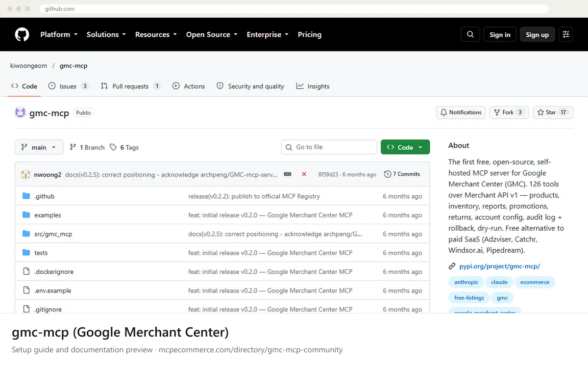Open Solutions navigation dropdown
588x368 pixels.
tap(106, 34)
